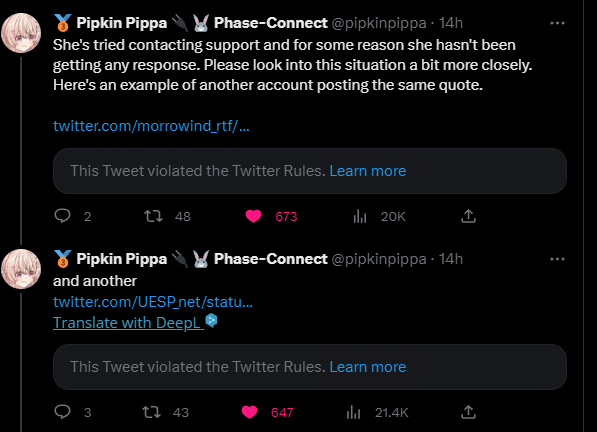Viewport: 597px width, 432px height.
Task: Click Learn more in second violated tweet notice
Action: click(367, 367)
